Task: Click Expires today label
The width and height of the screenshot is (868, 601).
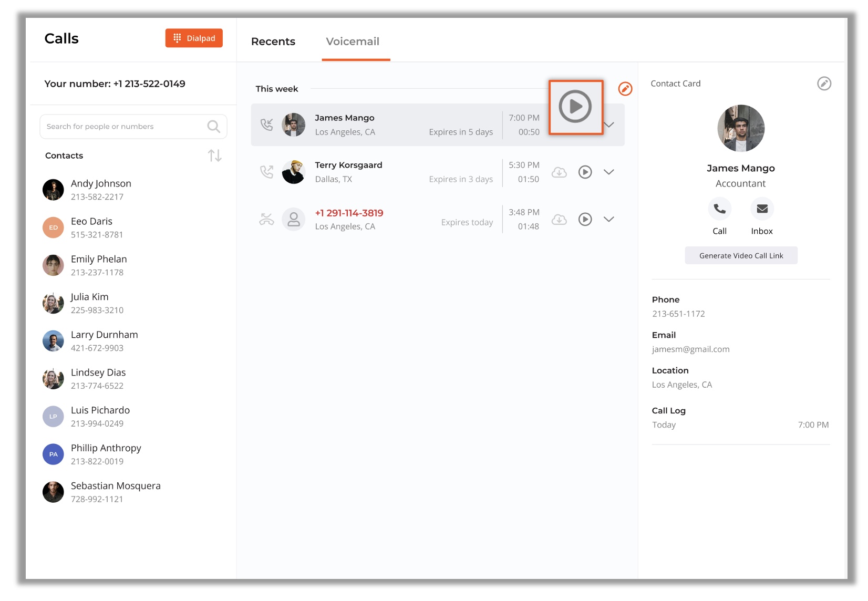Action: click(467, 223)
